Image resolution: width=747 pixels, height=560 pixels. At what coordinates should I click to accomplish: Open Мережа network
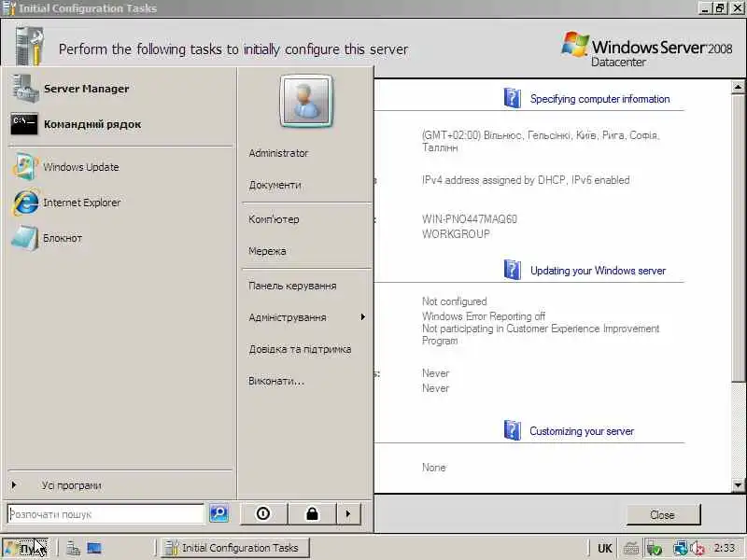pos(267,251)
